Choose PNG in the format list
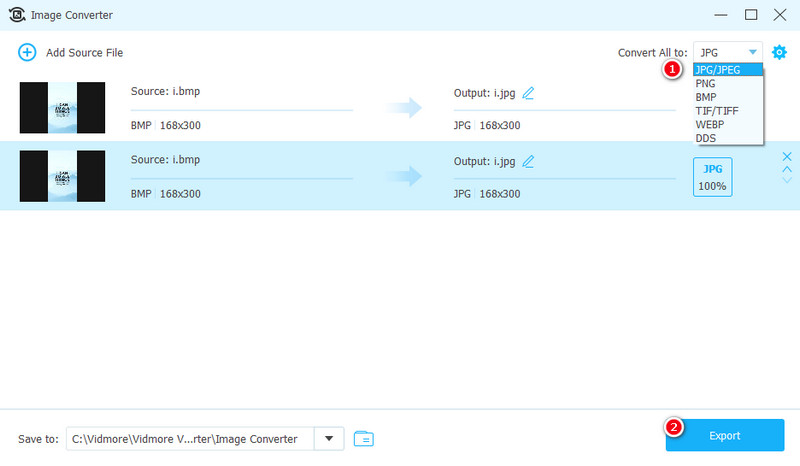Image resolution: width=800 pixels, height=466 pixels. [706, 84]
